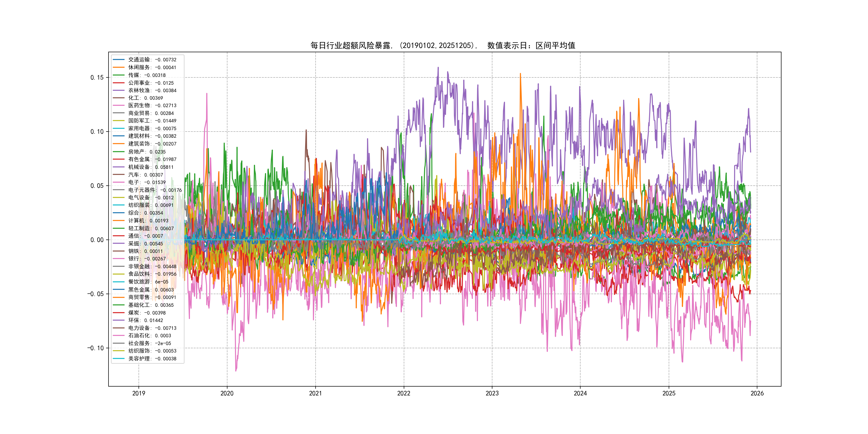
Task: Select the 社会服务 legend entry
Action: pyautogui.click(x=149, y=343)
